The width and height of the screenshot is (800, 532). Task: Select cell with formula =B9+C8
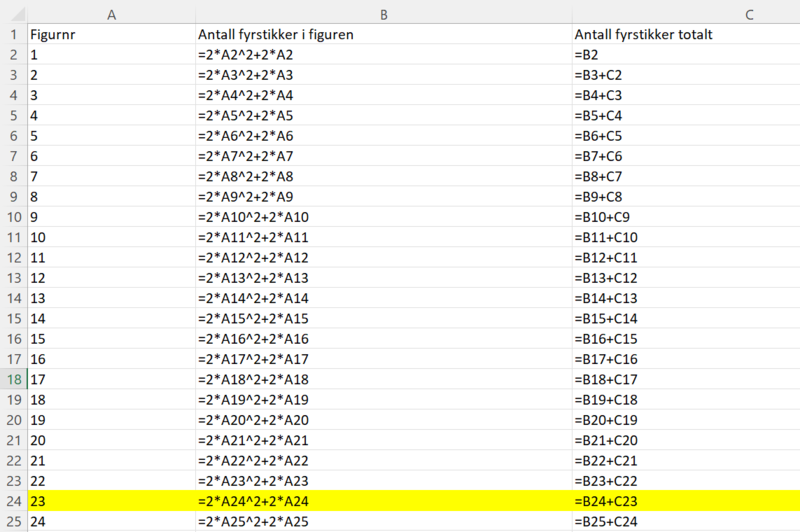click(686, 196)
